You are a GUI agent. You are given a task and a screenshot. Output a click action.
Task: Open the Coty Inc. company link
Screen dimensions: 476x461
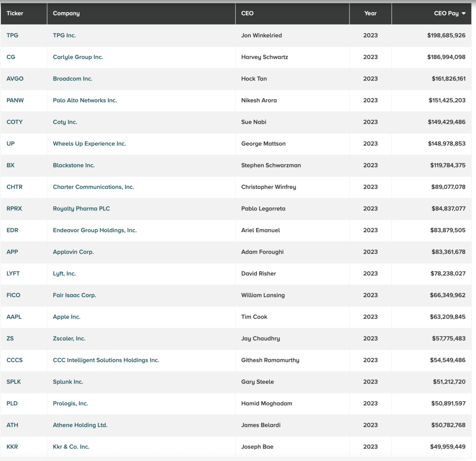point(65,122)
